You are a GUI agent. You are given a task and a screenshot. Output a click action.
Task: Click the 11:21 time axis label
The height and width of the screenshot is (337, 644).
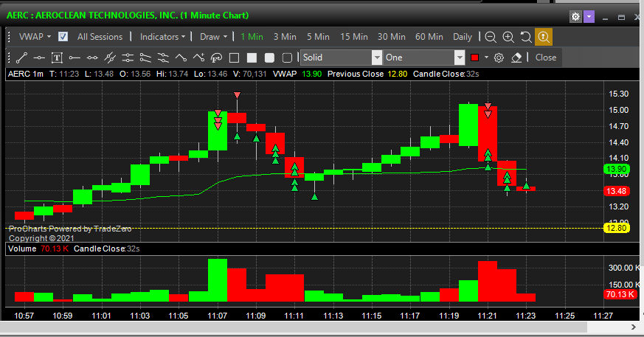487,316
